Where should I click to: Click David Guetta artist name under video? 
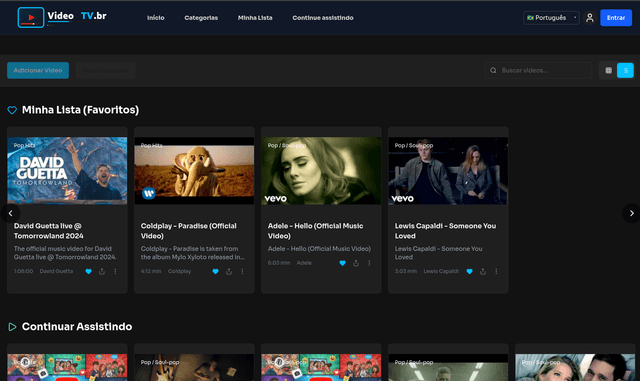[x=56, y=271]
